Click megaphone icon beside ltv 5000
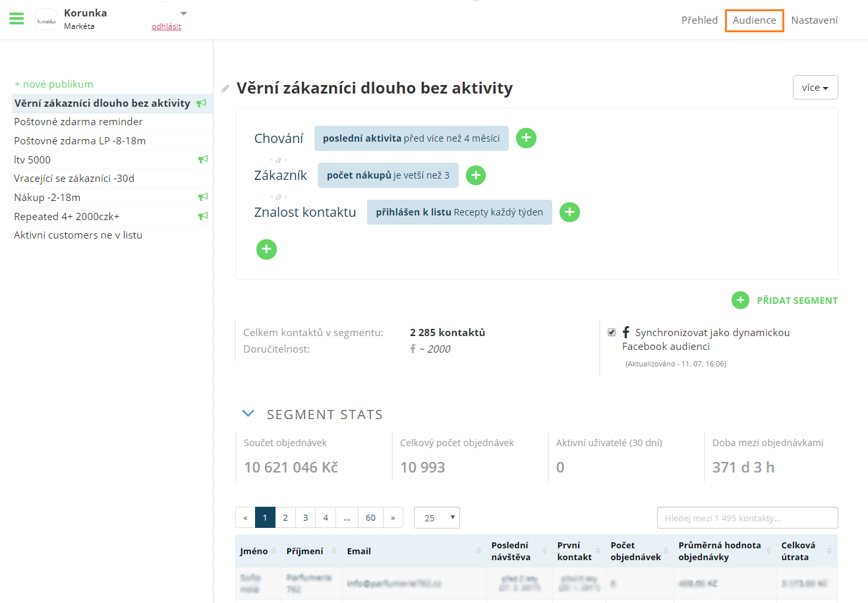The width and height of the screenshot is (868, 603). 203,159
